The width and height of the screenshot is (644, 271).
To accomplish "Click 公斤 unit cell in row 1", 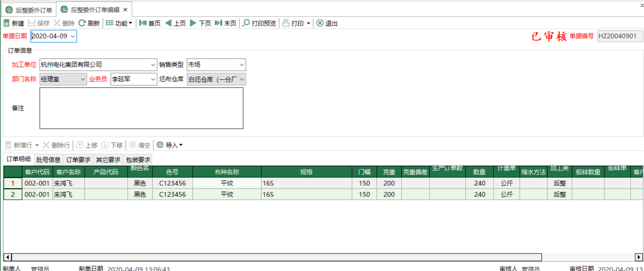I will (507, 183).
